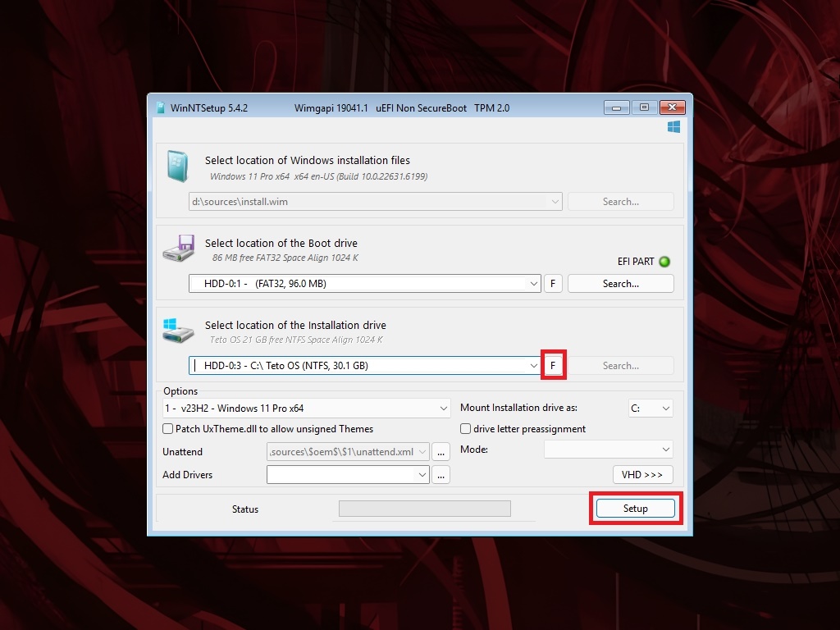The image size is (840, 630).
Task: Click '86 MB free FAT32 Space Align' text
Action: (285, 258)
